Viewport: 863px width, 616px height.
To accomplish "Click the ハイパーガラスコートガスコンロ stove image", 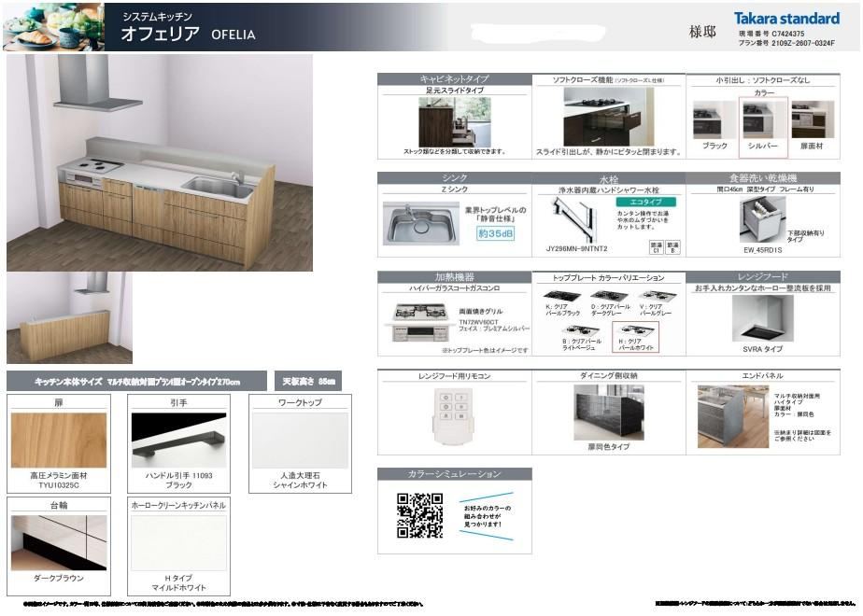I will pos(421,321).
